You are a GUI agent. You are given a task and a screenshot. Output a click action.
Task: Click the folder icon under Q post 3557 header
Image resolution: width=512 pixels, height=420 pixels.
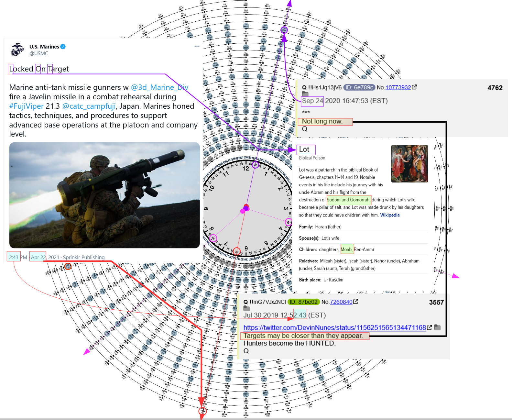pos(246,308)
